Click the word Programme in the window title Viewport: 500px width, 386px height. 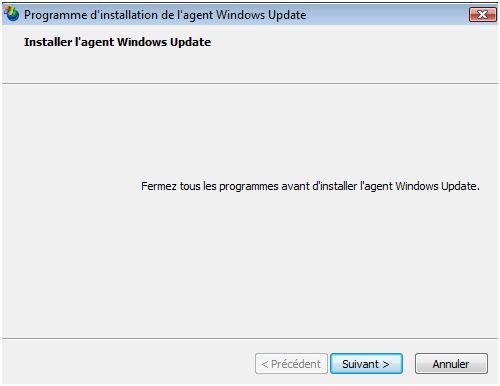(55, 16)
